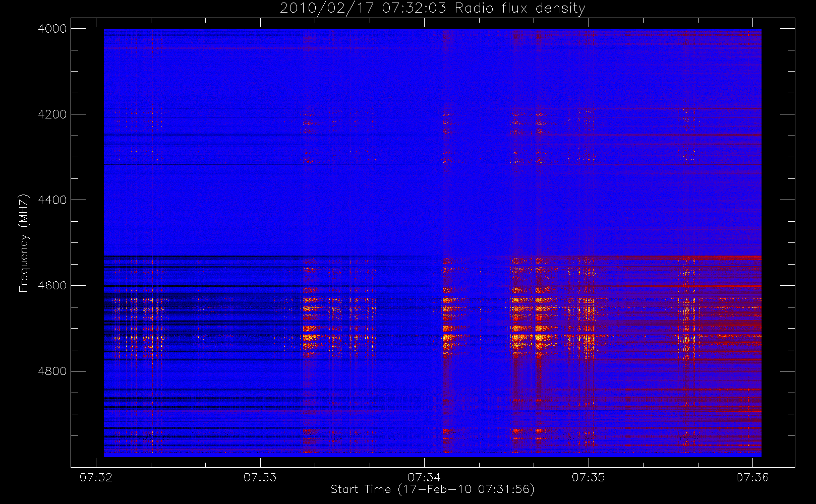
Task: Select the 4600 frequency tick label
Action: pos(52,286)
